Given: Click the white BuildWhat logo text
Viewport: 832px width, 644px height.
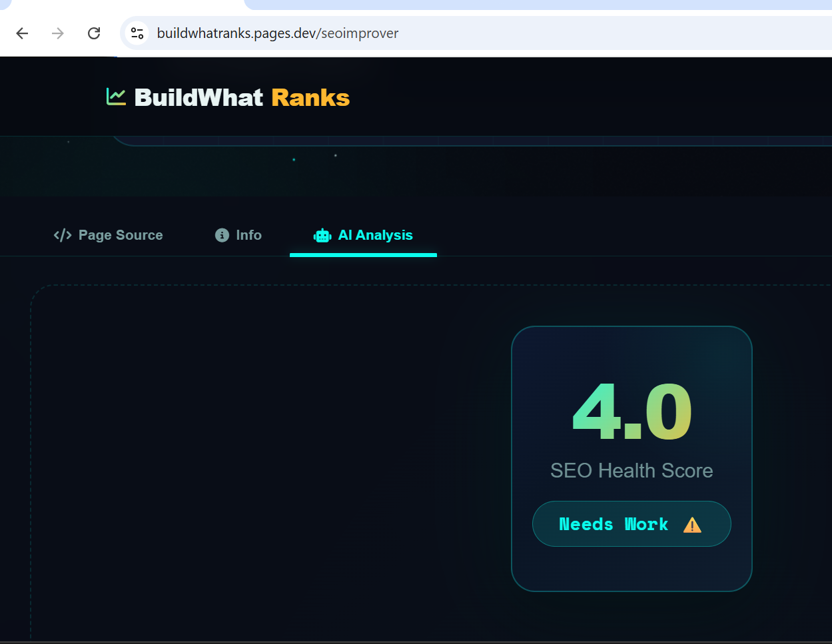Looking at the screenshot, I should coord(199,98).
